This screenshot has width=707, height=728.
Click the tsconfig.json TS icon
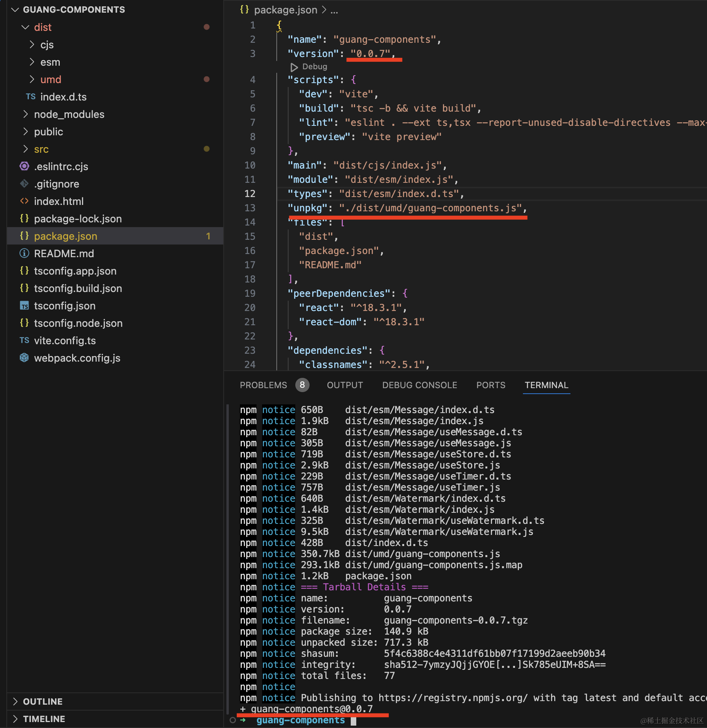tap(24, 306)
